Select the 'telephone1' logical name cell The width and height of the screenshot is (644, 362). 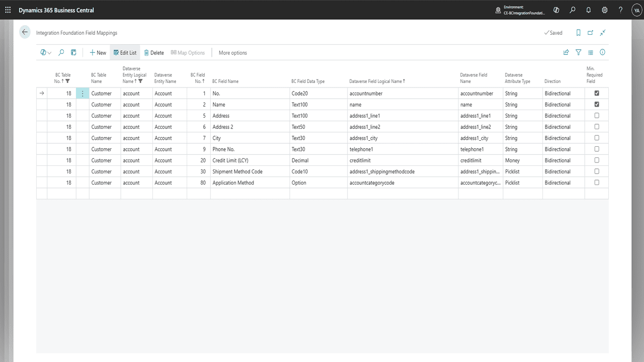tap(403, 149)
